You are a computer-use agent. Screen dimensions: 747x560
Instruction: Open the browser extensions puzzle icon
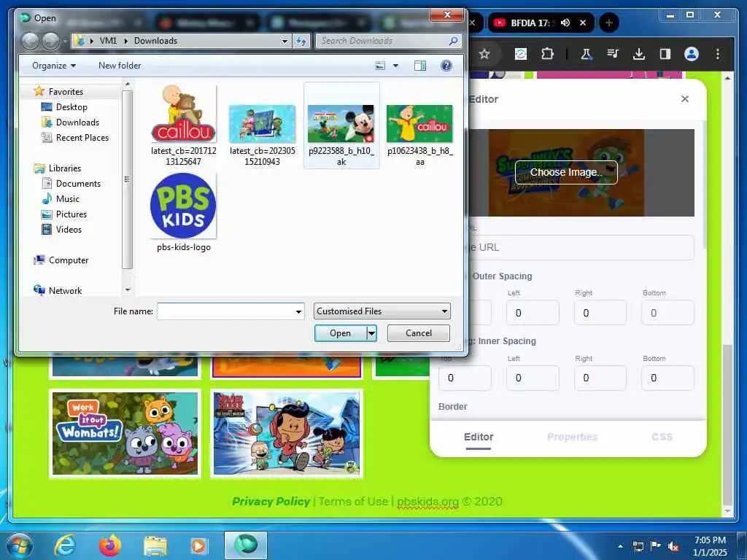point(547,54)
